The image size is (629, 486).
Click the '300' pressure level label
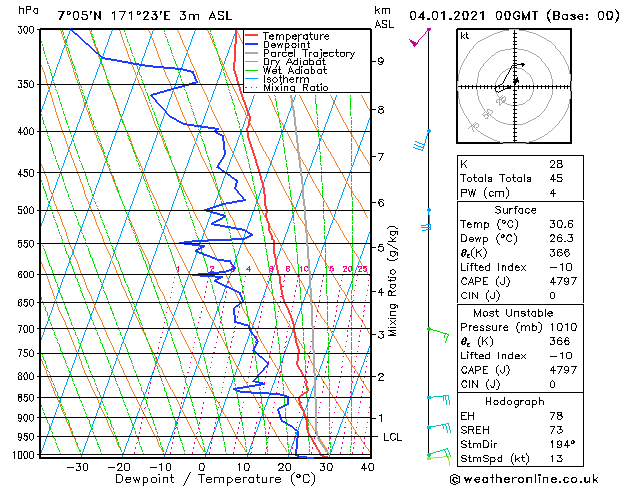click(x=28, y=30)
